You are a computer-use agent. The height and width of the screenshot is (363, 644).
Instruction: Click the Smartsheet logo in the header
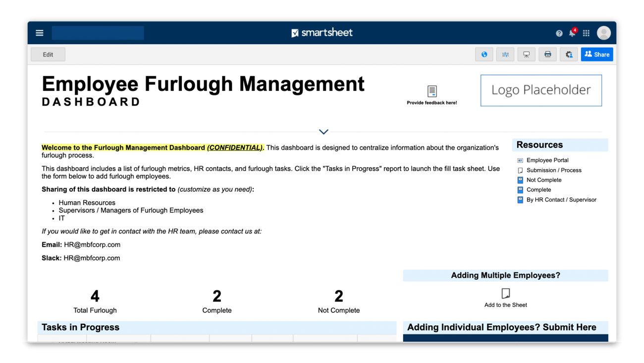322,33
